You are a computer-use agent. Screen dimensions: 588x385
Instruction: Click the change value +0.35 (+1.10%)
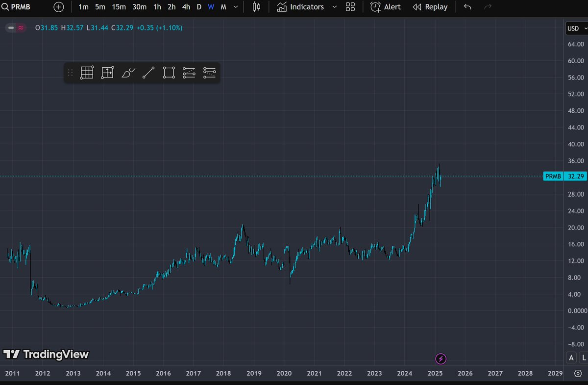click(159, 28)
